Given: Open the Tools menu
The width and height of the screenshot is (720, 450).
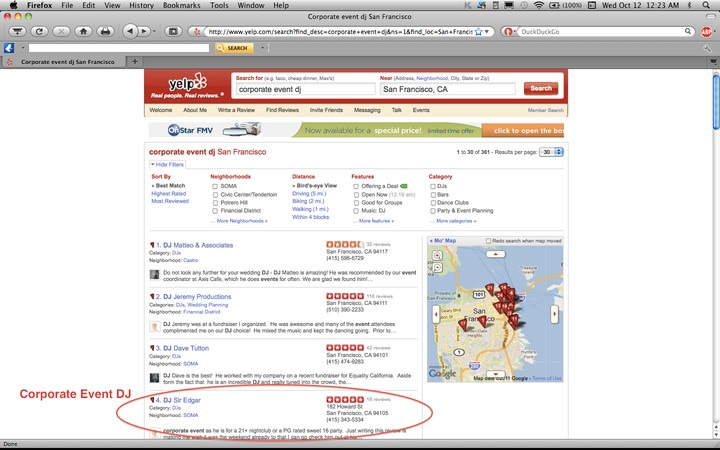Looking at the screenshot, I should 219,6.
